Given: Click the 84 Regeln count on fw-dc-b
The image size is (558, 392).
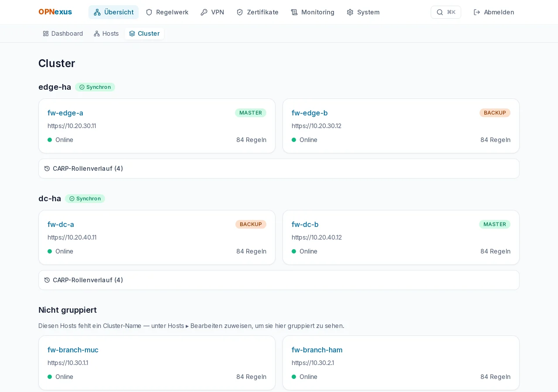Looking at the screenshot, I should pos(495,251).
